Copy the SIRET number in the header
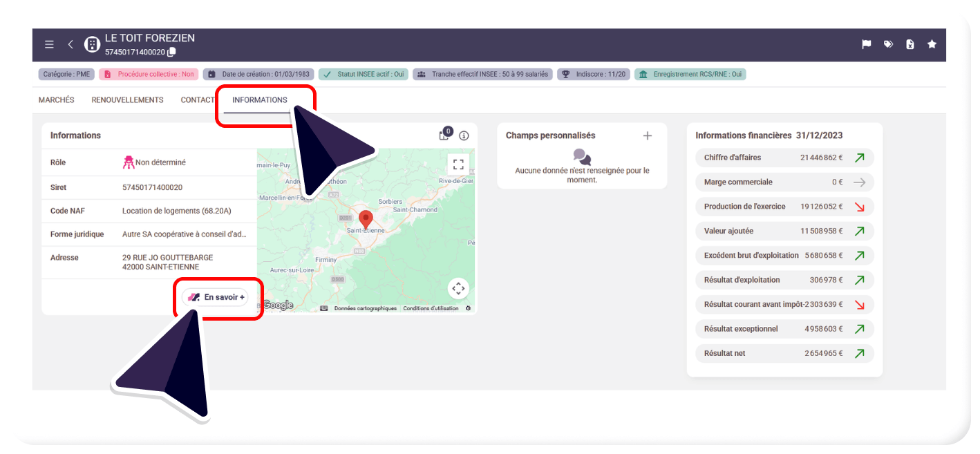 (x=172, y=52)
